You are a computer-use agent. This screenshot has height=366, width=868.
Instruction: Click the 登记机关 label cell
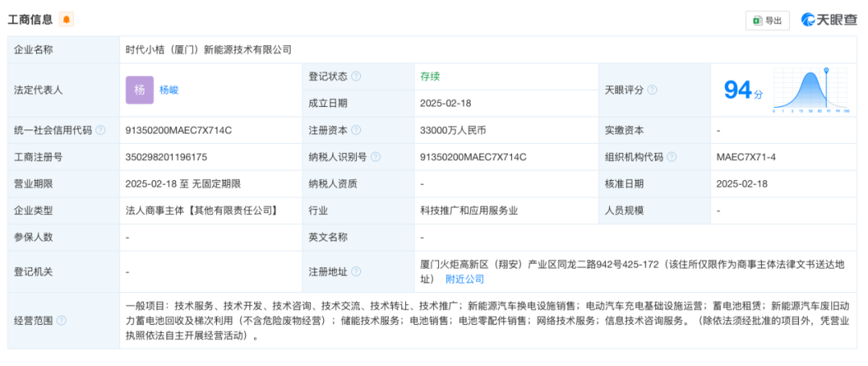(x=63, y=272)
